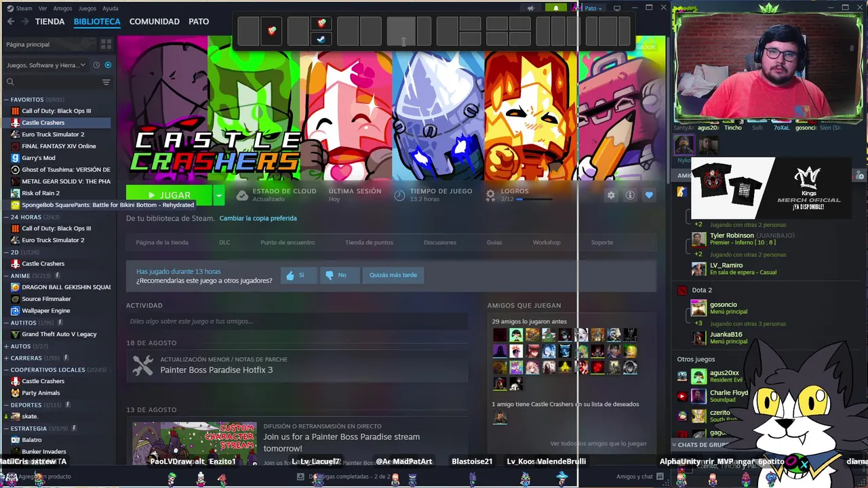
Task: Open the Tienda de puntos tab
Action: 369,243
